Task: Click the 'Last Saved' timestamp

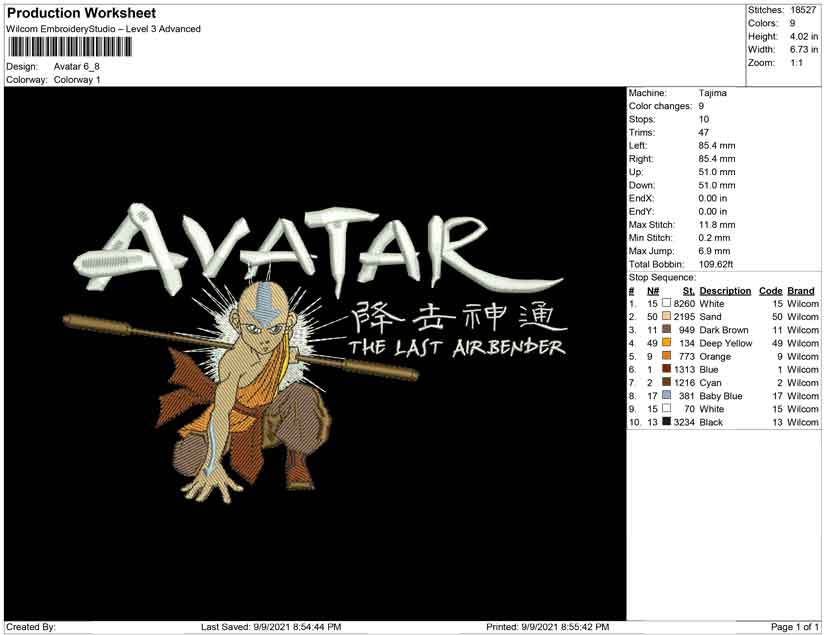Action: tap(271, 627)
